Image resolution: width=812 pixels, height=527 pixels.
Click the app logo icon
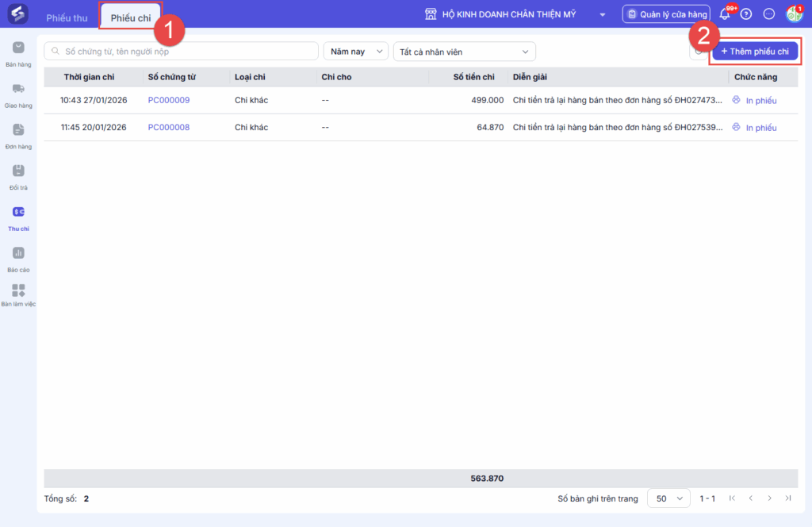tap(17, 13)
